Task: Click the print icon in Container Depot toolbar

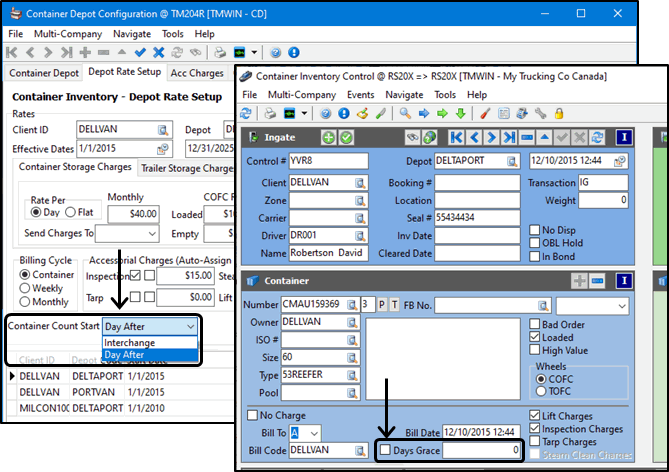Action: (x=221, y=52)
